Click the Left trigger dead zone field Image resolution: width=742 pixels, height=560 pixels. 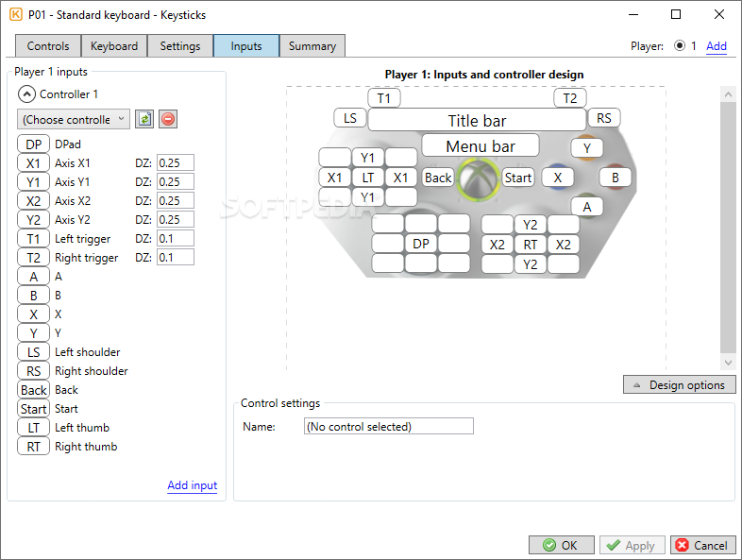pyautogui.click(x=176, y=239)
